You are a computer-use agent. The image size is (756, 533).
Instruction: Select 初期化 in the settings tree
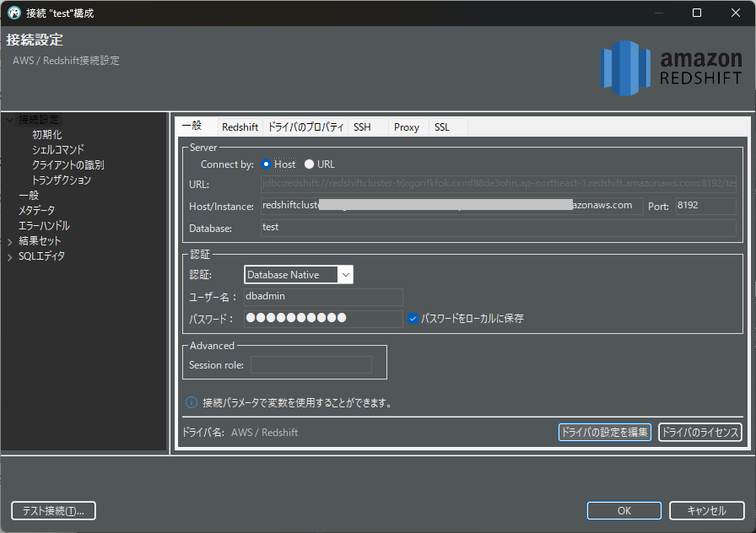pos(47,135)
